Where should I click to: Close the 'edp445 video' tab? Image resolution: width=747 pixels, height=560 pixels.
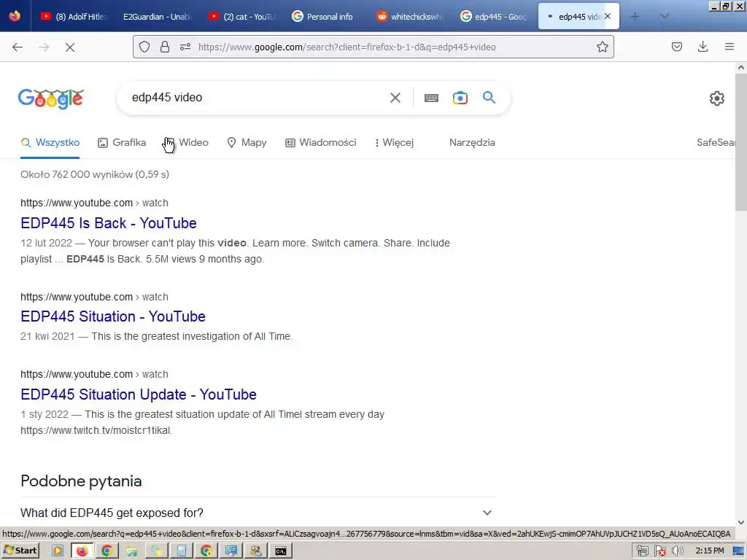608,16
